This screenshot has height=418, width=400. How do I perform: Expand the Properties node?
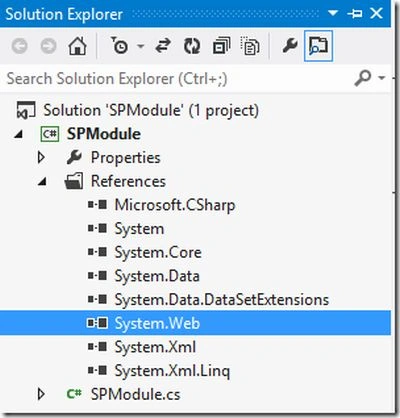pos(41,157)
